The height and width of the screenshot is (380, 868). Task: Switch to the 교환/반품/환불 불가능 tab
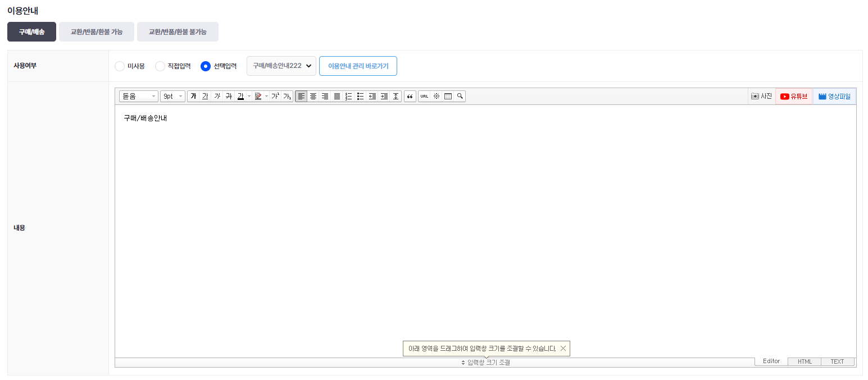tap(178, 32)
